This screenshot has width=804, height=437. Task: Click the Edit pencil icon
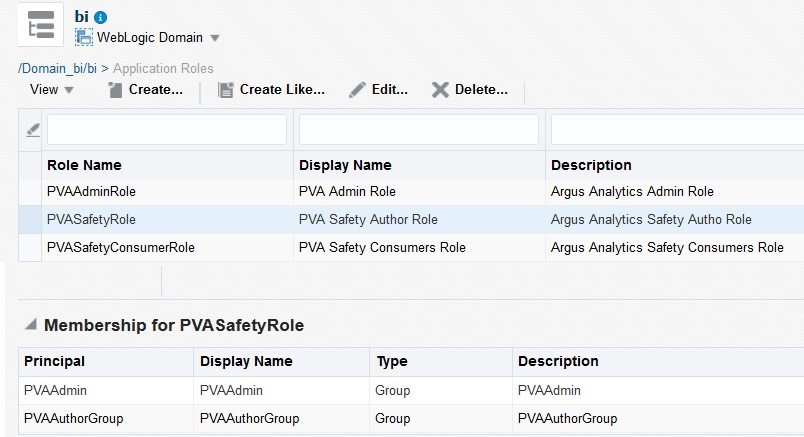pyautogui.click(x=357, y=90)
